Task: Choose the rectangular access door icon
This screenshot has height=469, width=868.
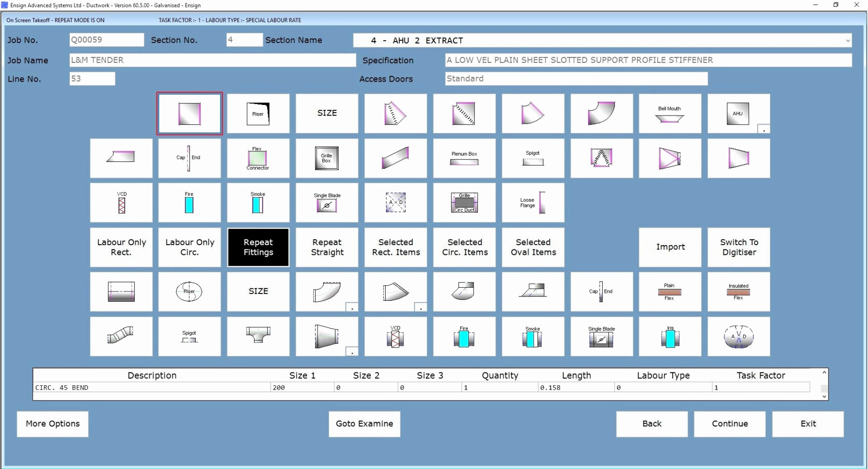Action: [395, 203]
